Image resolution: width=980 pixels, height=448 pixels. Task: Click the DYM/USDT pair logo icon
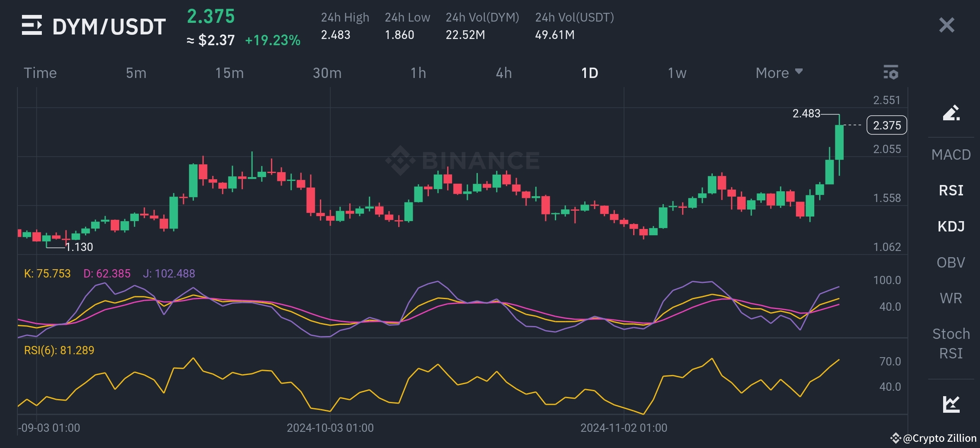coord(32,26)
